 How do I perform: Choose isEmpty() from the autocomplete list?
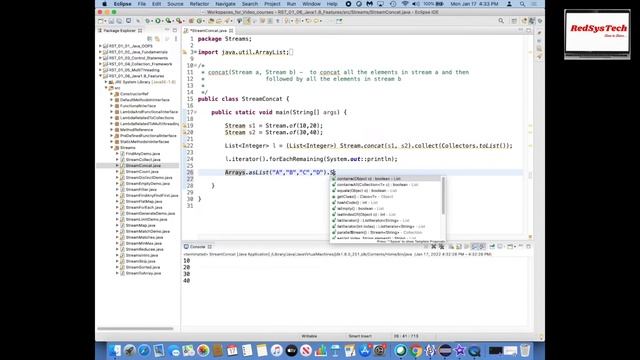pos(385,209)
